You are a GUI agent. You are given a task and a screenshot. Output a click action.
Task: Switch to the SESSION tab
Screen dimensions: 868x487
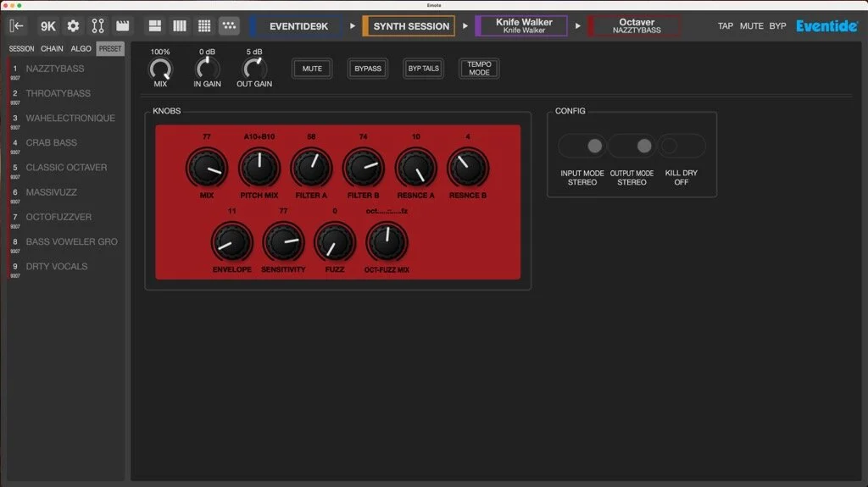[21, 49]
